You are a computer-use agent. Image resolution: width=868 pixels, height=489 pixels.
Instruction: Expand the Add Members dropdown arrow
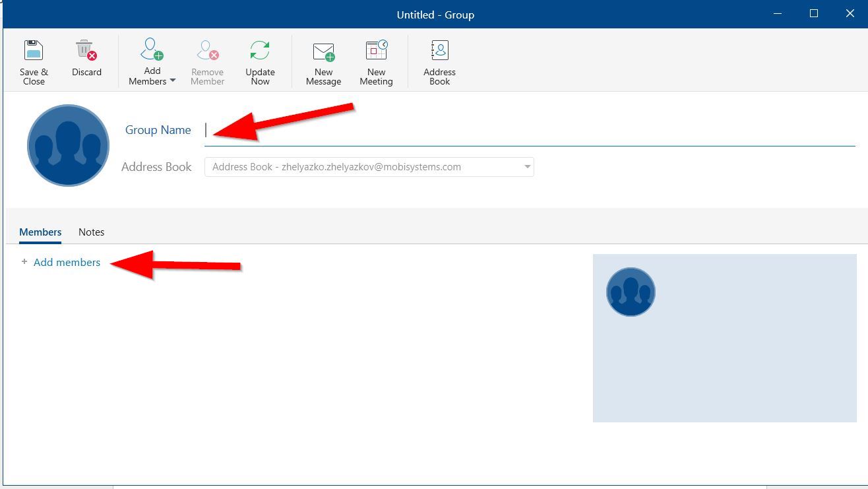[173, 81]
